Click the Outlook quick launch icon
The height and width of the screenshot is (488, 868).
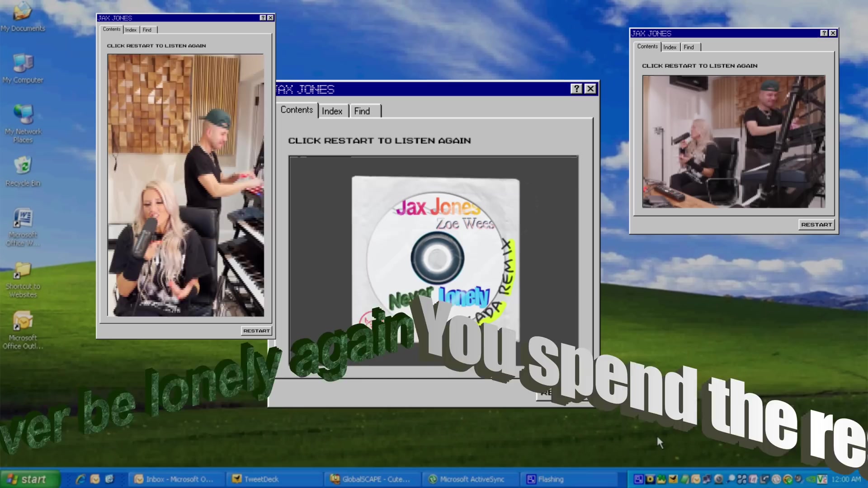coord(95,479)
